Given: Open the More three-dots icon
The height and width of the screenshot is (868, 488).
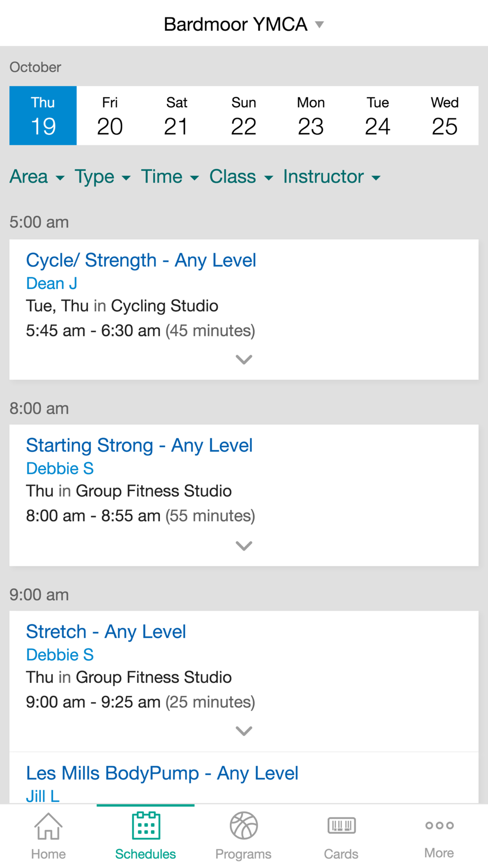Looking at the screenshot, I should (x=439, y=826).
